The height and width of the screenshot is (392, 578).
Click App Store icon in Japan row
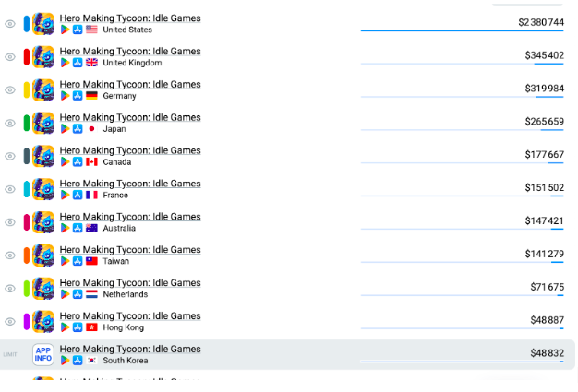point(78,129)
